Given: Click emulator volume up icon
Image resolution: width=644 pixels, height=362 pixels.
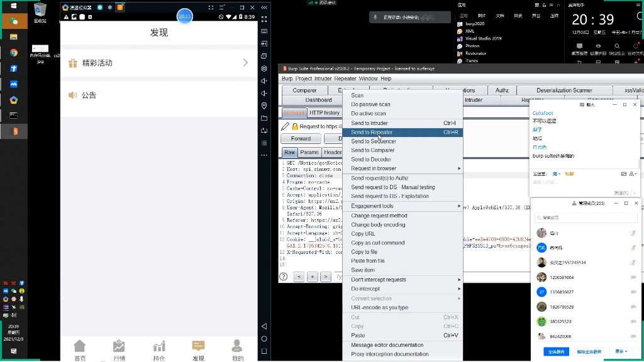Looking at the screenshot, I should click(264, 81).
